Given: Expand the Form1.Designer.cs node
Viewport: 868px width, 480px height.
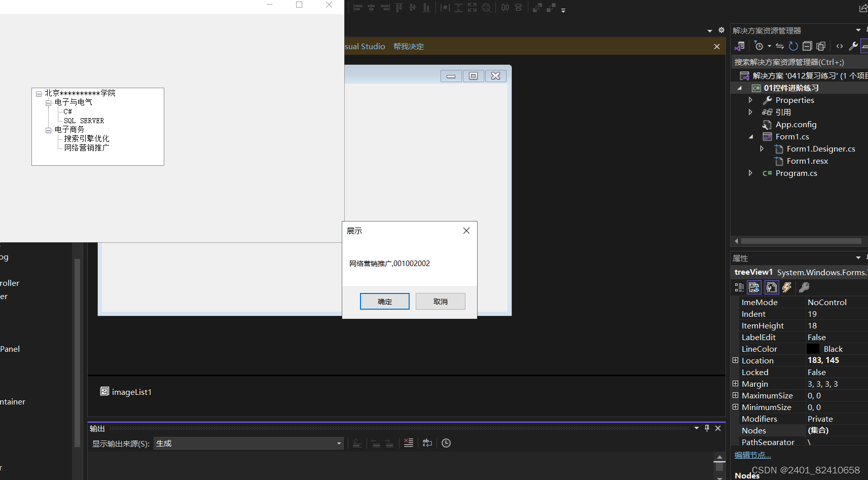Looking at the screenshot, I should click(762, 149).
